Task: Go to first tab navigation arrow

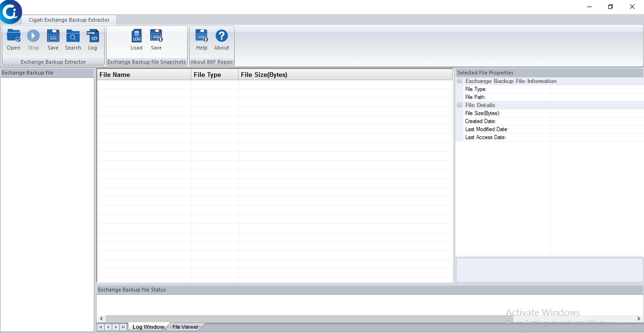Action: [x=101, y=327]
